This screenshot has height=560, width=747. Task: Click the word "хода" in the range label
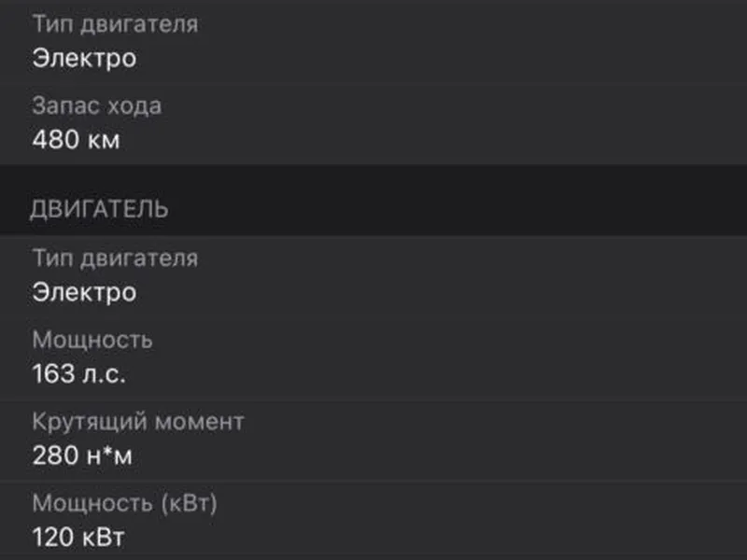coord(136,105)
